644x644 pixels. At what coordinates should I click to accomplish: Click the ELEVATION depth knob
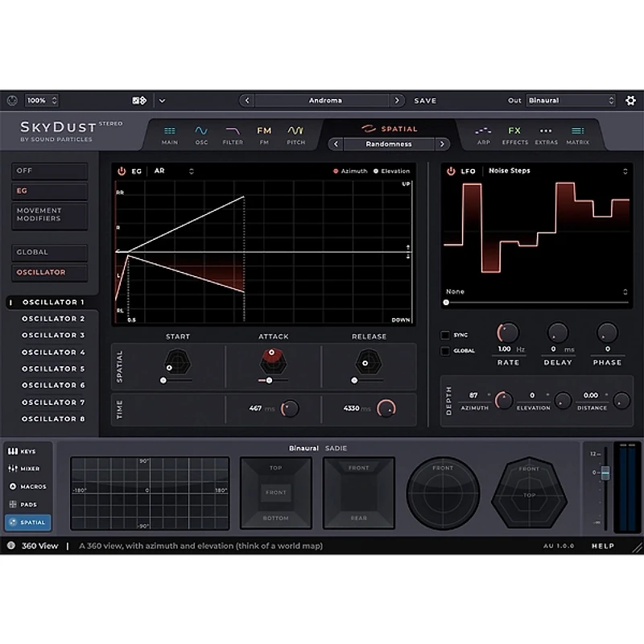563,400
